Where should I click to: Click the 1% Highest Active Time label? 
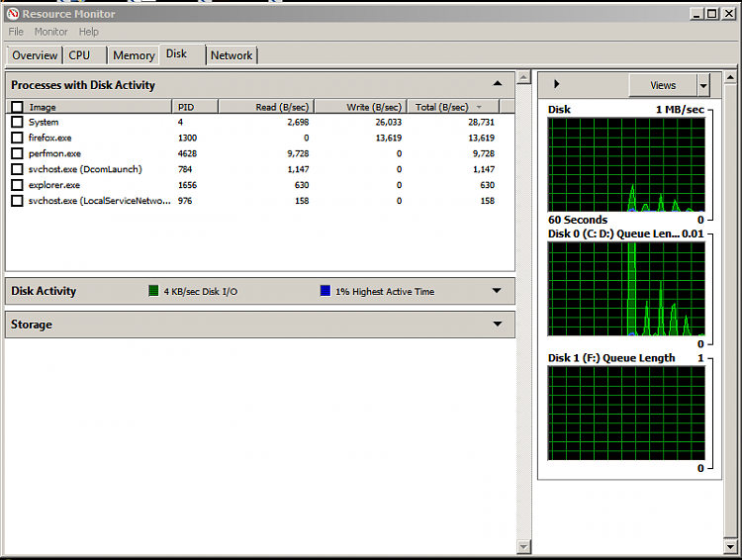coord(385,292)
